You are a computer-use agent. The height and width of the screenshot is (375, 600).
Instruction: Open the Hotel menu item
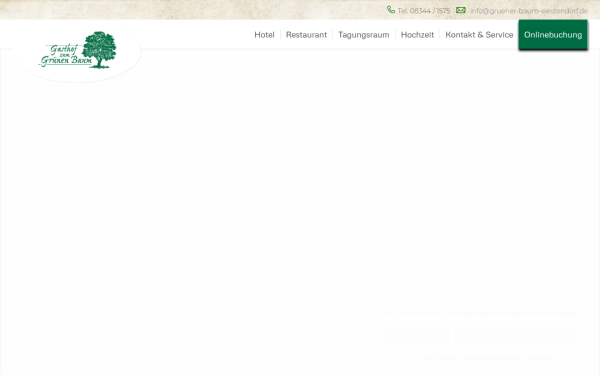pos(264,35)
